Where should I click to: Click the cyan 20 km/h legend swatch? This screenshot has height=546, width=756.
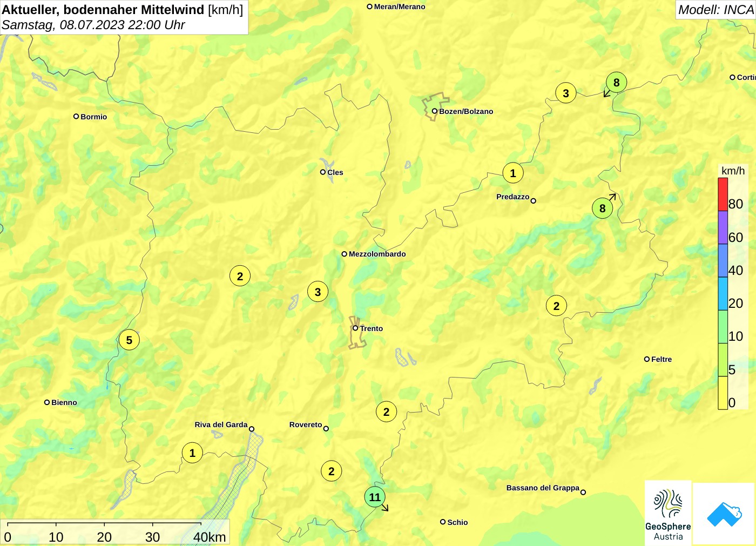tap(723, 294)
